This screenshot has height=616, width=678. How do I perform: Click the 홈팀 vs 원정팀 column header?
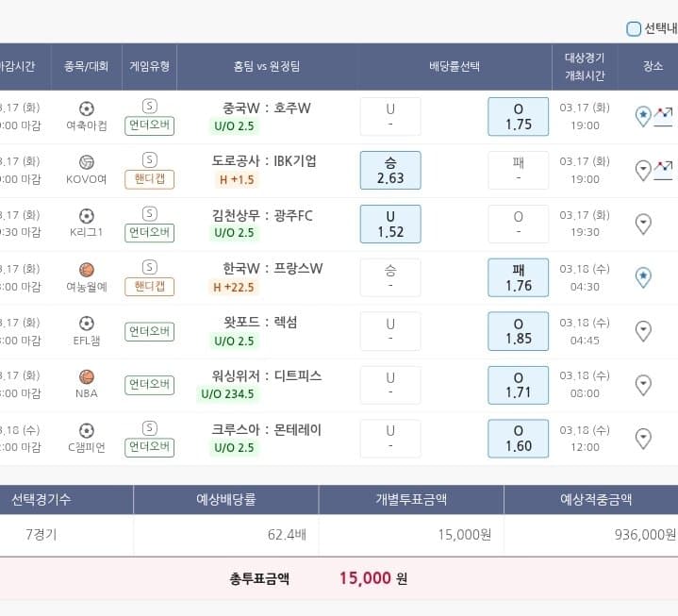pos(267,66)
